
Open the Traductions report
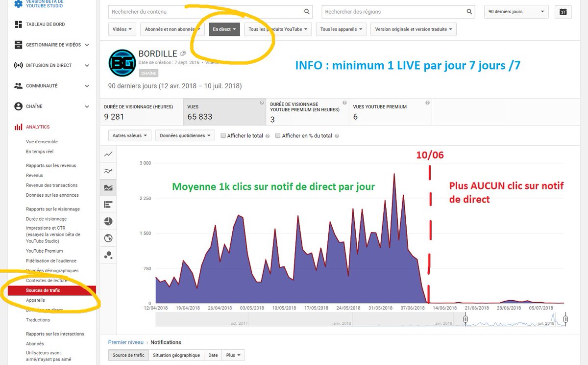38,320
